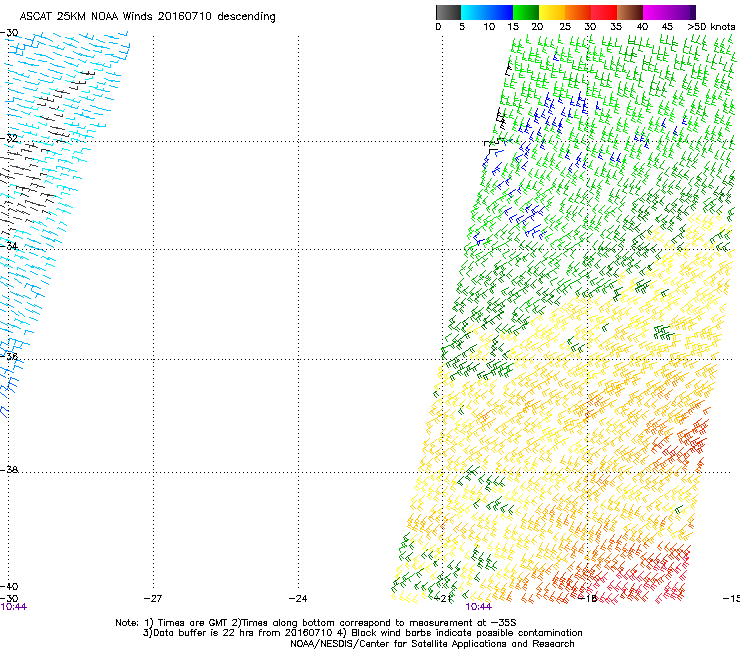Click the title 'ASCAT 25KM NOAA Winds 20160710 descending'

point(147,17)
